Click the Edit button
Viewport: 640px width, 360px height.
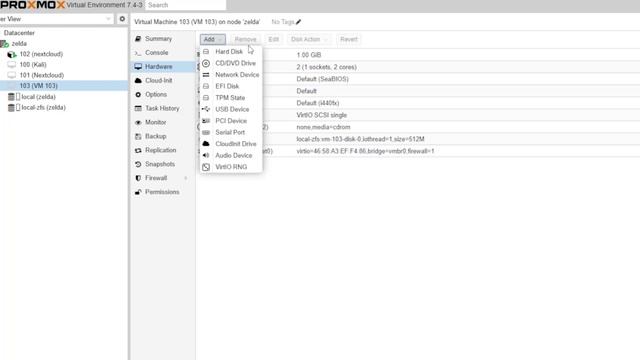(273, 39)
